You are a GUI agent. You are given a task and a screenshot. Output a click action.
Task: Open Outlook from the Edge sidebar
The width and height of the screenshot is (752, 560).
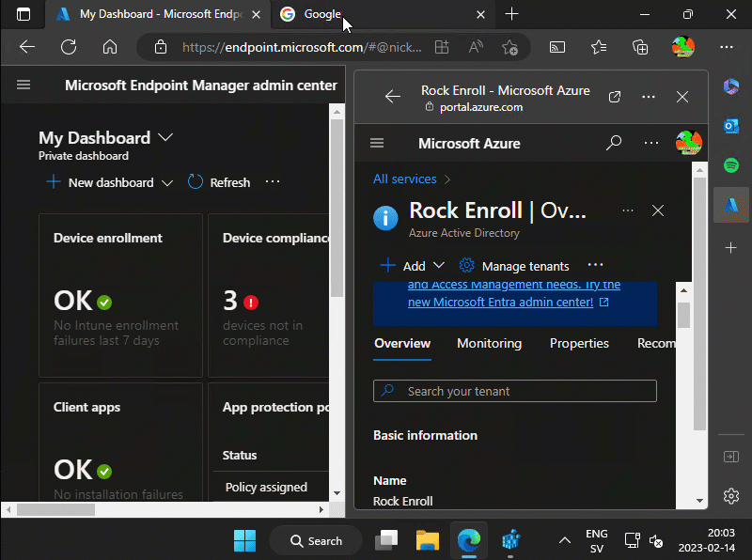pos(731,126)
